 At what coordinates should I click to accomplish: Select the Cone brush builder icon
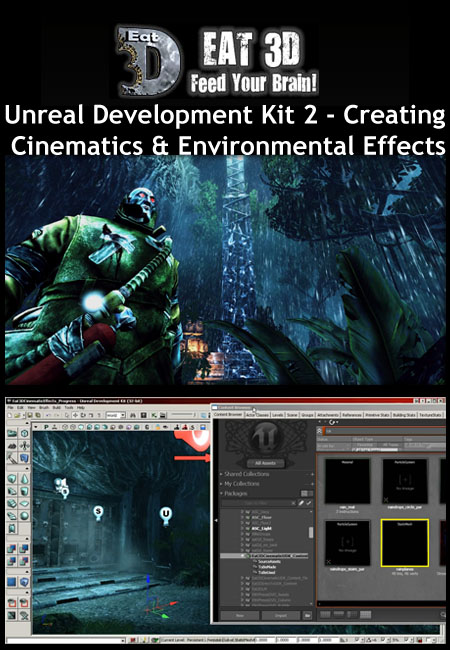(x=25, y=479)
